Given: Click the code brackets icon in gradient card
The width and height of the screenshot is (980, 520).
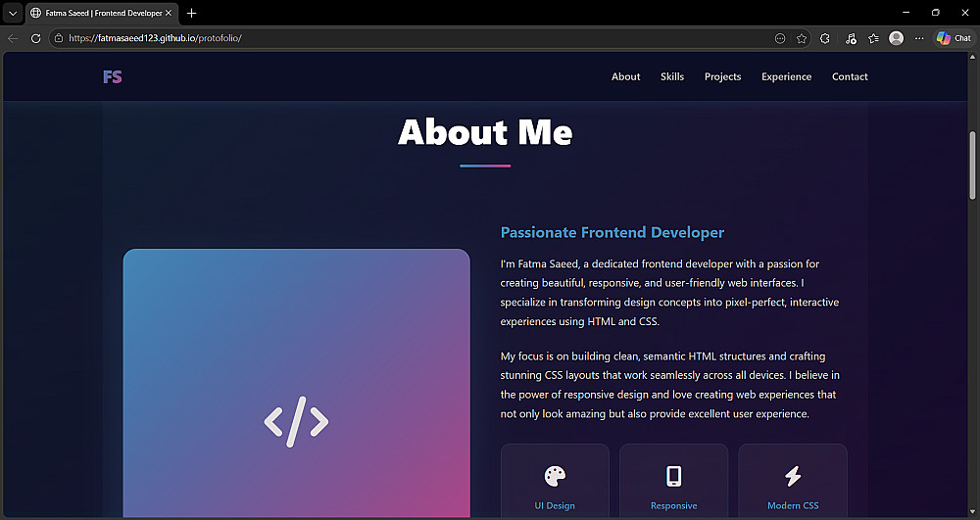Looking at the screenshot, I should (296, 422).
